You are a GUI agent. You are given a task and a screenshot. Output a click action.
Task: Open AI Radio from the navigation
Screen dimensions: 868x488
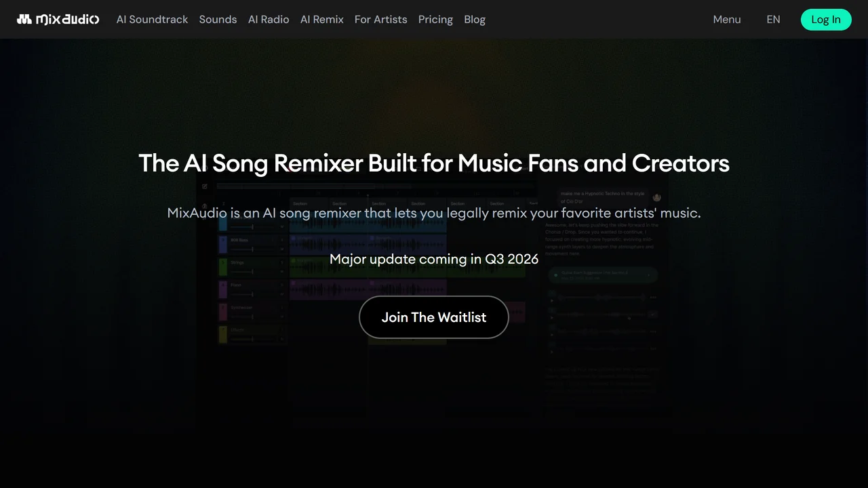tap(269, 20)
